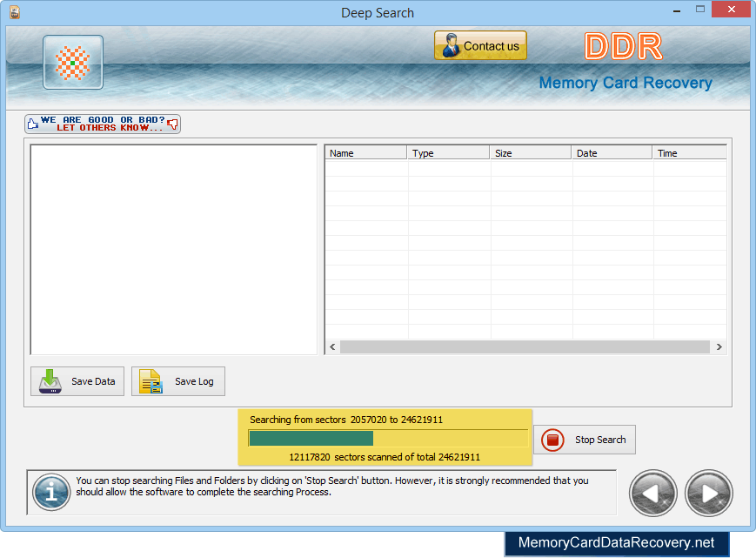The height and width of the screenshot is (558, 756).
Task: Click the yellow document icon on Save Log
Action: pos(151,381)
